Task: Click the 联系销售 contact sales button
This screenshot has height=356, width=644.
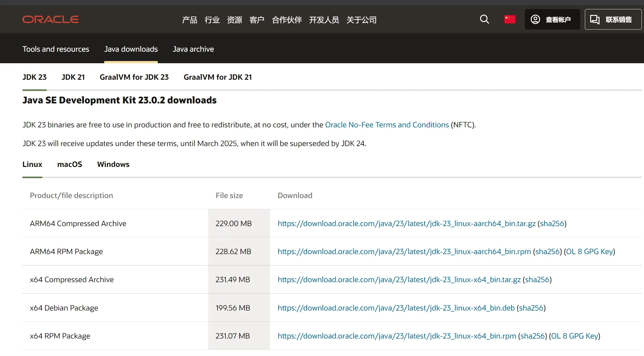Action: (613, 19)
